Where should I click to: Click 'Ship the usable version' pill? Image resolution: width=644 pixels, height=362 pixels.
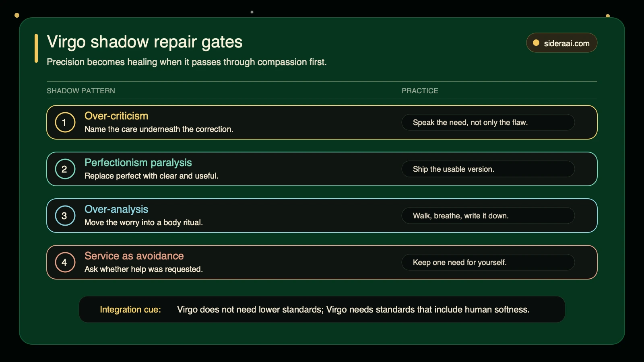(488, 169)
